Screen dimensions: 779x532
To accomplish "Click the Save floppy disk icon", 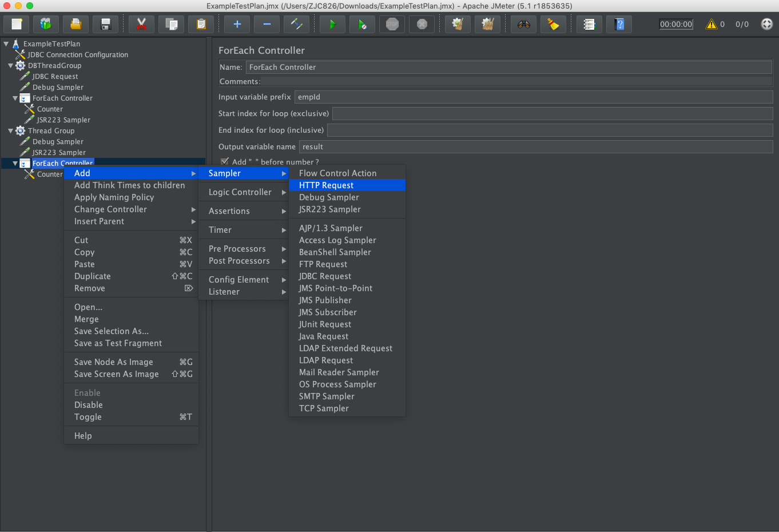I will point(106,24).
